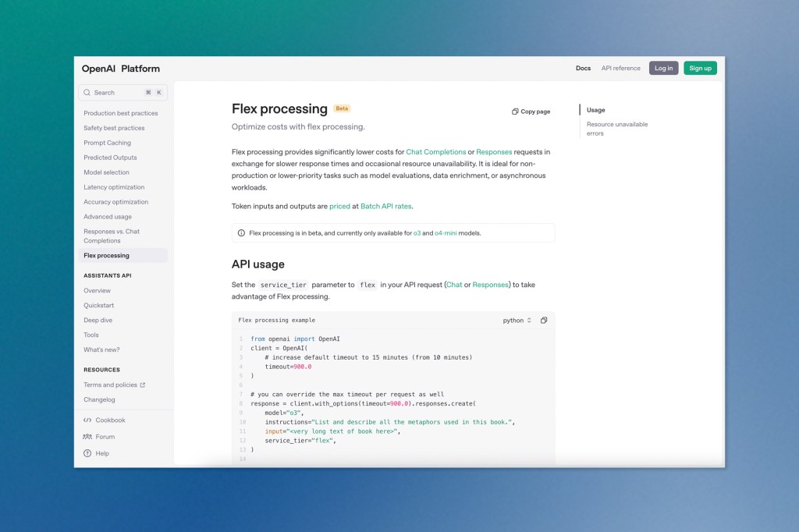Select Flex processing in sidebar
Screen dimensions: 799x532
(123, 255)
